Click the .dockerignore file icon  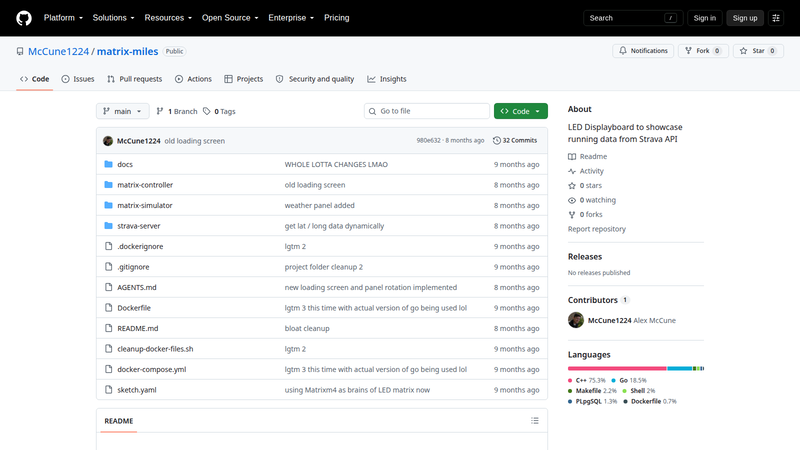[x=108, y=246]
